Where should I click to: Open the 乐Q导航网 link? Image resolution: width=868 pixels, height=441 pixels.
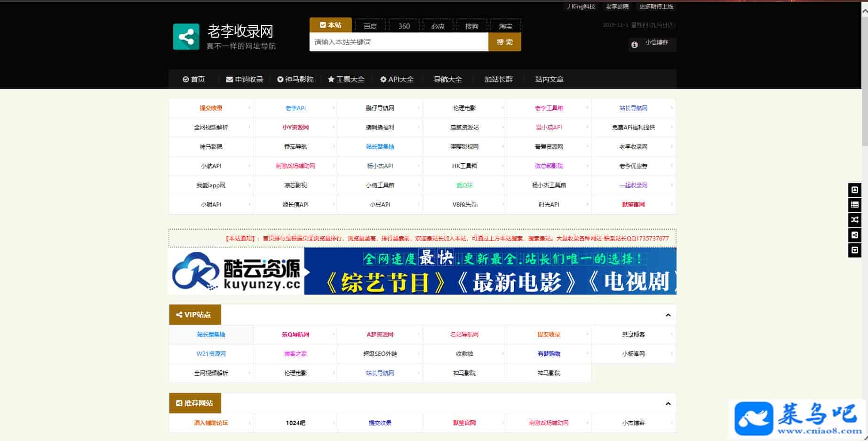tap(295, 335)
